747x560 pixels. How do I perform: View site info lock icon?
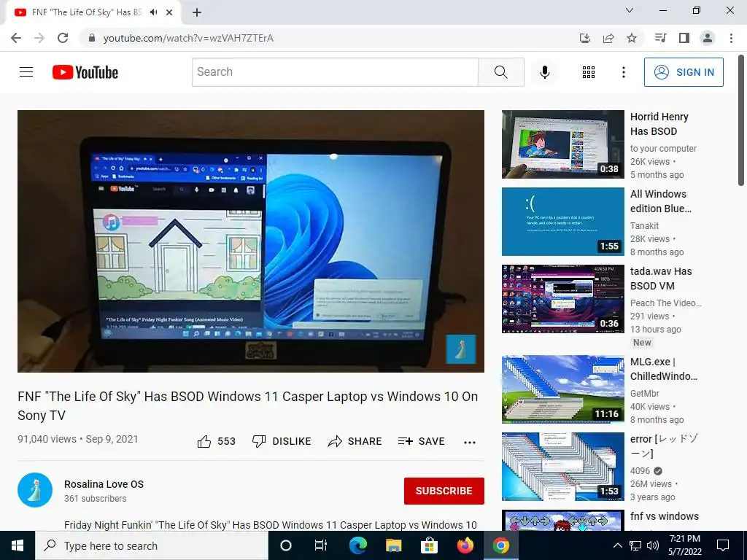(x=92, y=38)
